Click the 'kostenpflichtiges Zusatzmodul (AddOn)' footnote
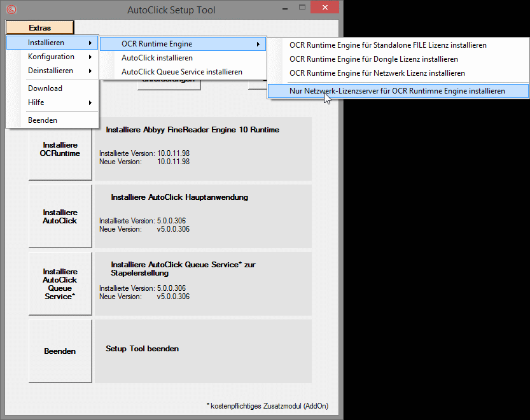 coord(268,406)
